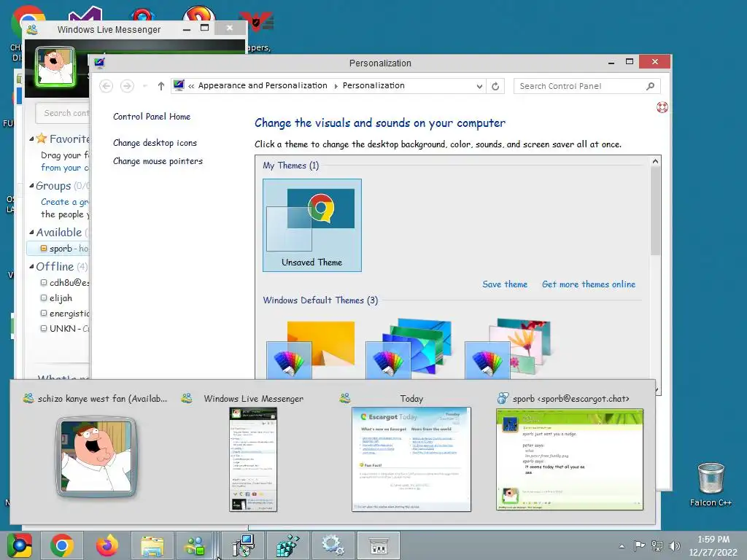Click the Chrome-styled Start button
Screen dimensions: 747x560
tap(20, 545)
